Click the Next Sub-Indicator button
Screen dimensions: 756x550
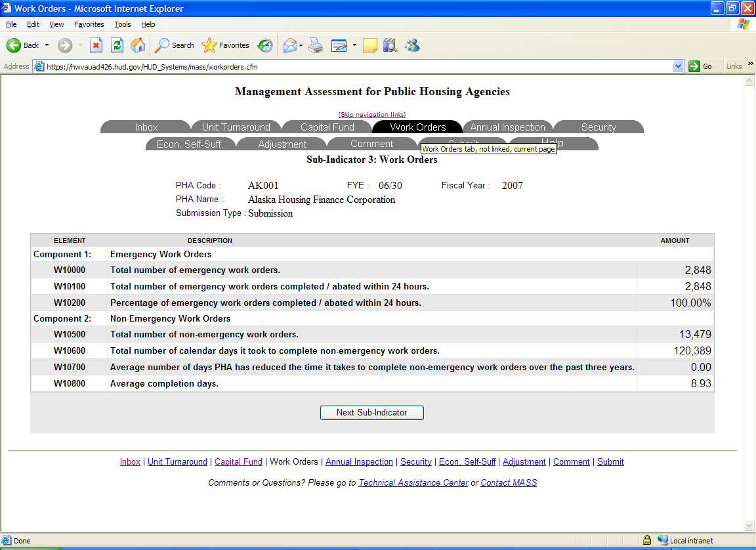click(x=371, y=413)
